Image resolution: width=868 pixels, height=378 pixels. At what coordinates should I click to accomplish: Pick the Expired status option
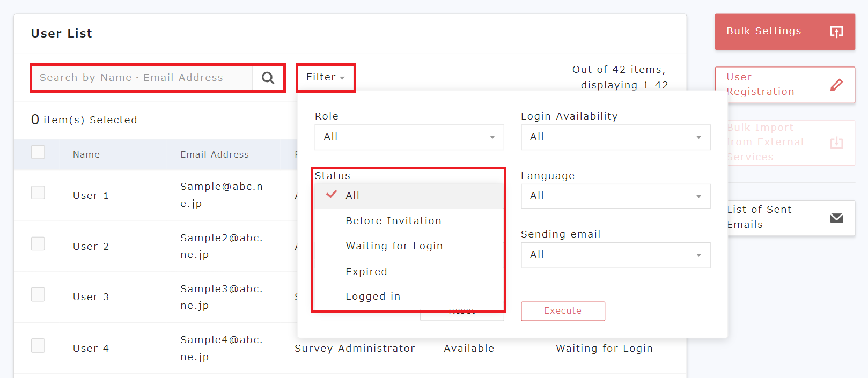pyautogui.click(x=366, y=272)
